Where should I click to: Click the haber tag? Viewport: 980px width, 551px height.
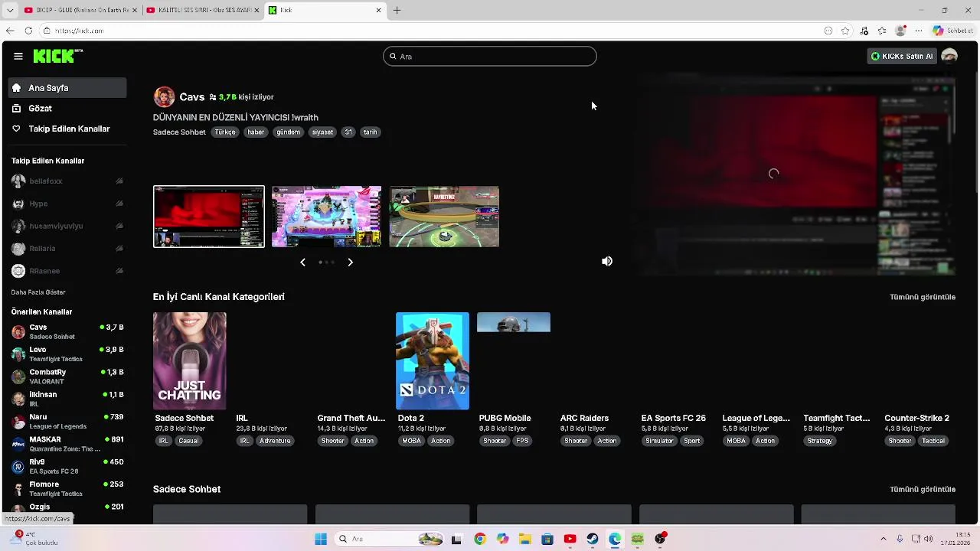tap(256, 132)
